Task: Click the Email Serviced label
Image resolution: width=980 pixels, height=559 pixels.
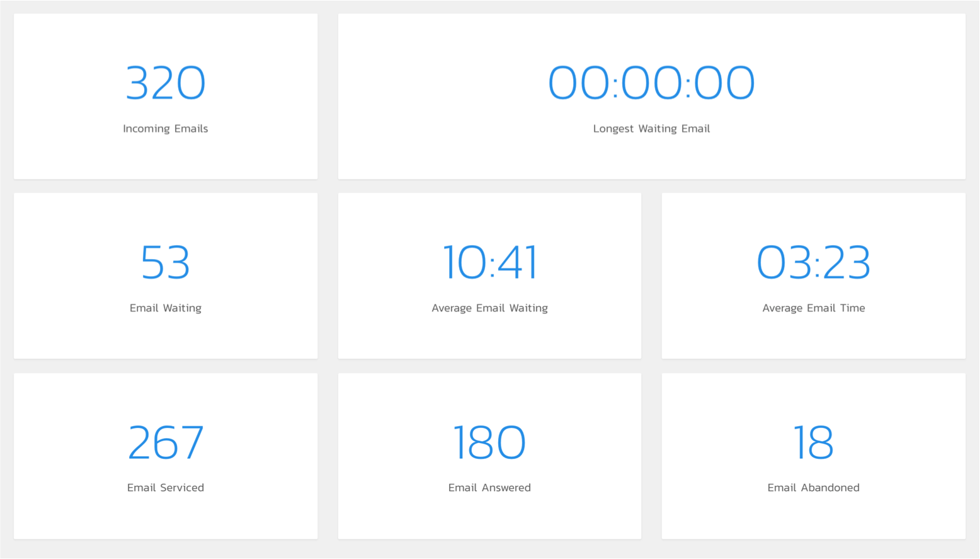Action: coord(166,488)
